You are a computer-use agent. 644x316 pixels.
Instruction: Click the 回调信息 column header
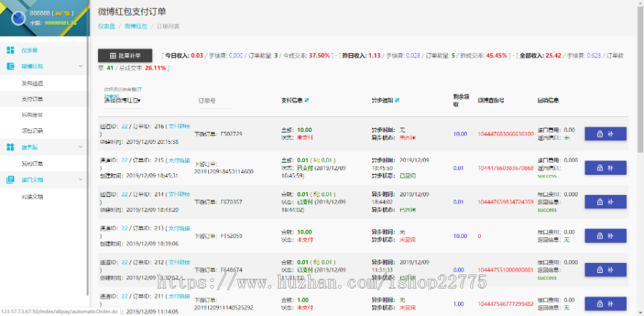tap(548, 100)
